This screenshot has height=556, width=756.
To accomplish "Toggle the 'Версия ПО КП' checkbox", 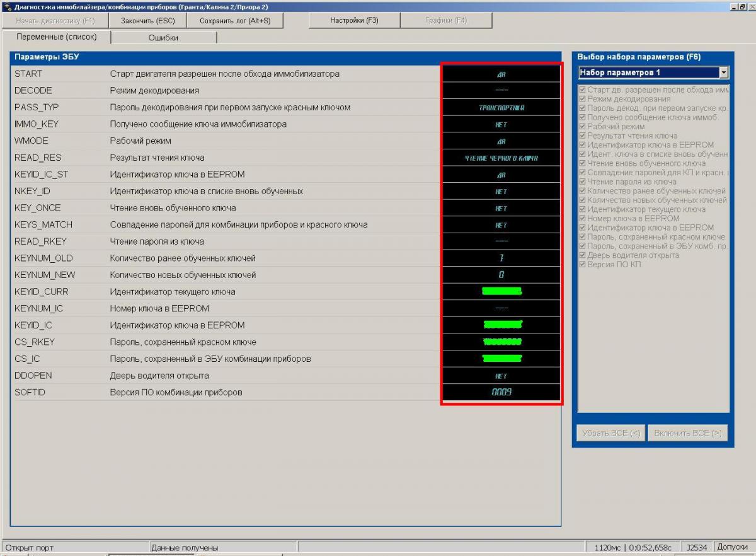I will (583, 264).
